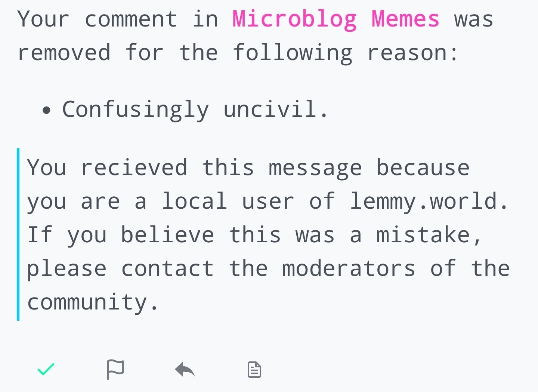Click "Your comment in" opening text
Image resolution: width=538 pixels, height=392 pixels.
click(118, 19)
